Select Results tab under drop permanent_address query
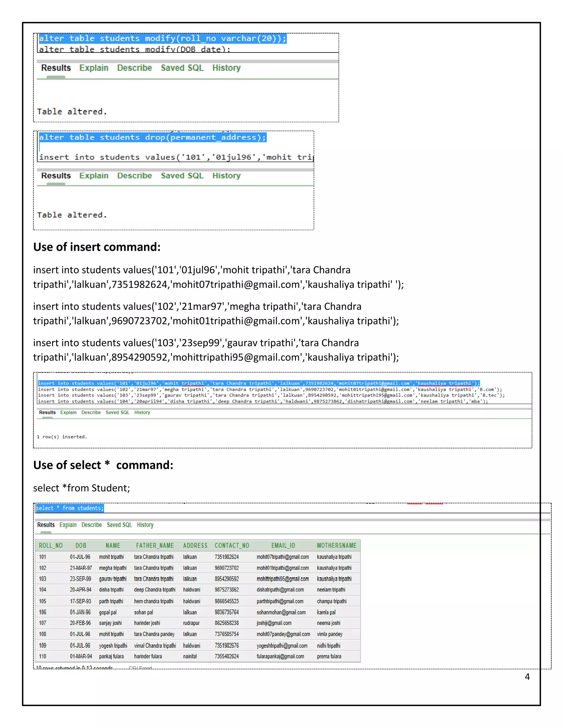563x728 pixels. tap(56, 175)
